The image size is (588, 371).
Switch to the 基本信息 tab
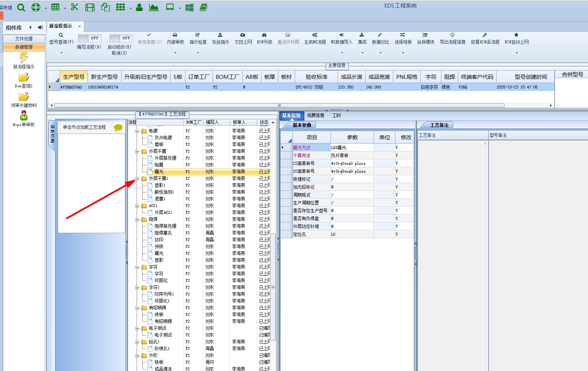click(291, 115)
